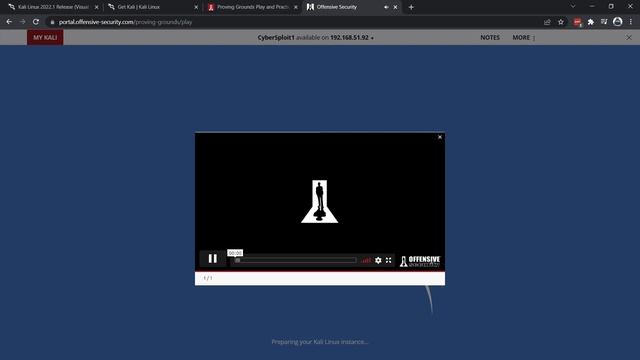Bookmark this page with star
640x360 pixels.
pyautogui.click(x=561, y=22)
